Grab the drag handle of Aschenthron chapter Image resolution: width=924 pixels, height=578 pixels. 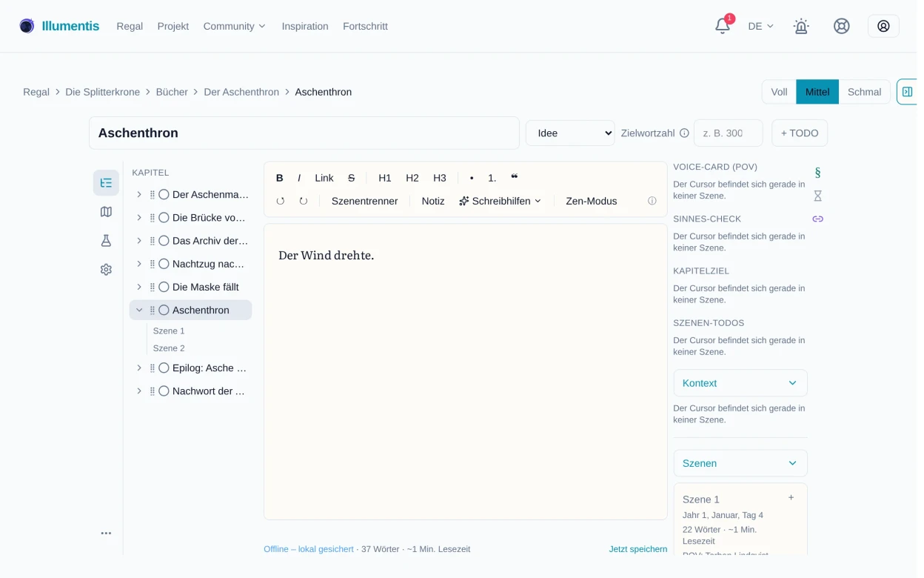153,310
